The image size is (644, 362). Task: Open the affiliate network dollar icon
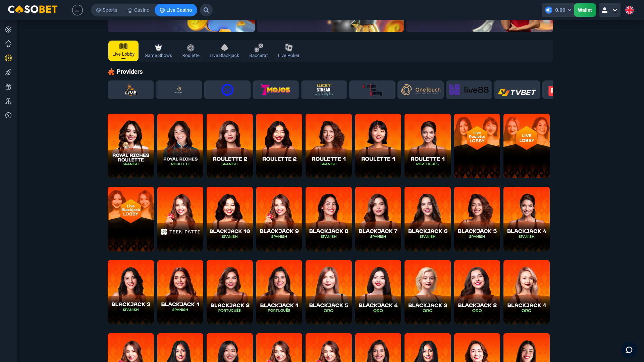point(8,101)
